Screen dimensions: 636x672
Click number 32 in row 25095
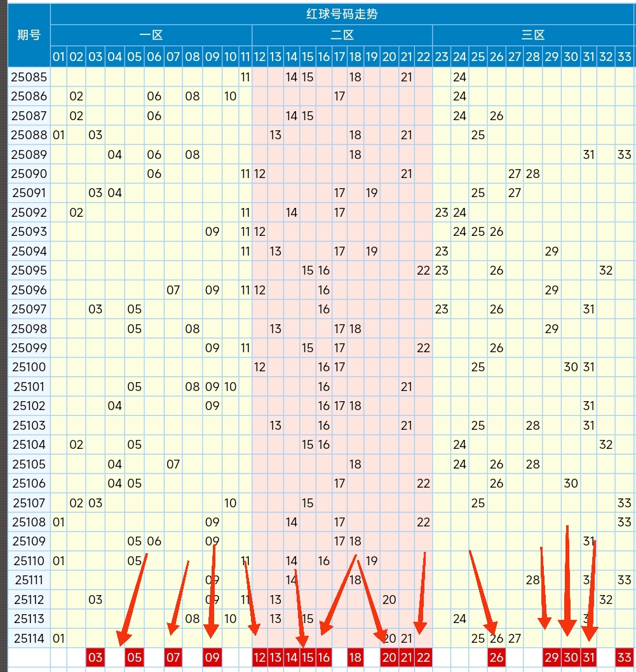point(606,270)
